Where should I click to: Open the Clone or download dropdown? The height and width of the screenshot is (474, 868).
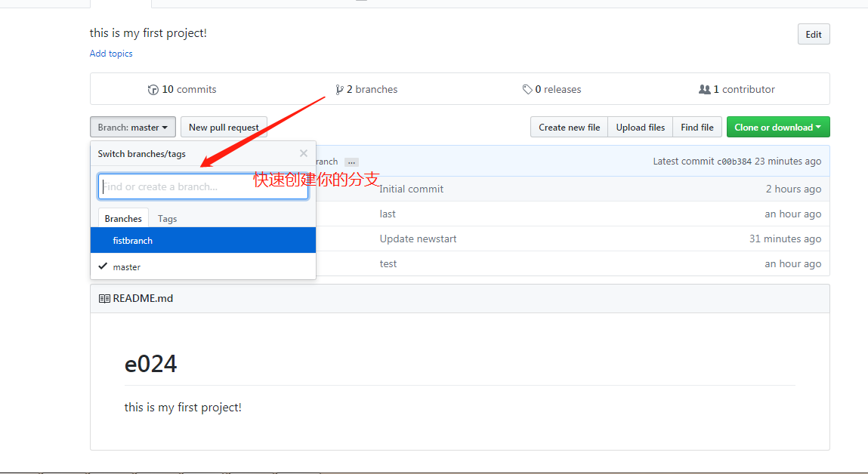778,128
